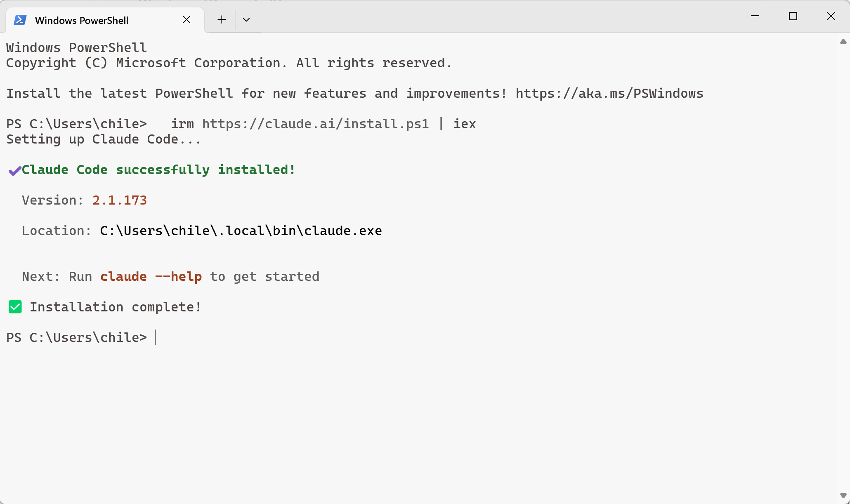Viewport: 850px width, 504px height.
Task: Click the PowerShell icon in the tab
Action: pos(20,20)
